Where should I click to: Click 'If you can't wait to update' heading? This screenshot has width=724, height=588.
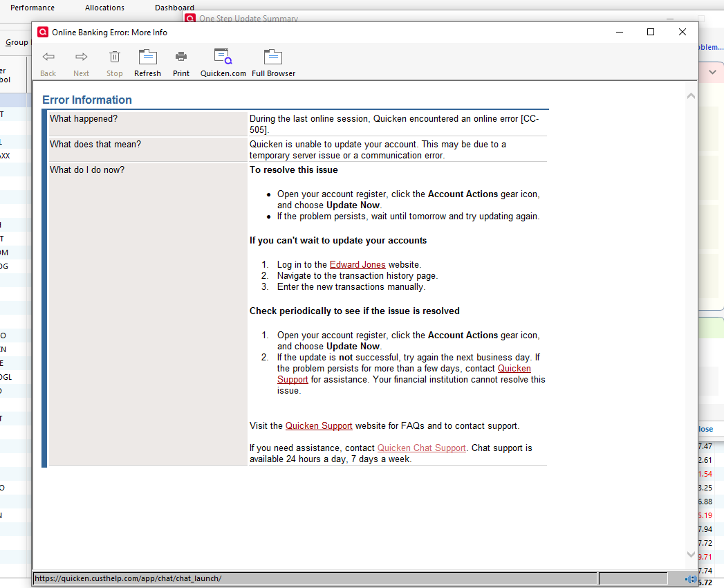338,241
